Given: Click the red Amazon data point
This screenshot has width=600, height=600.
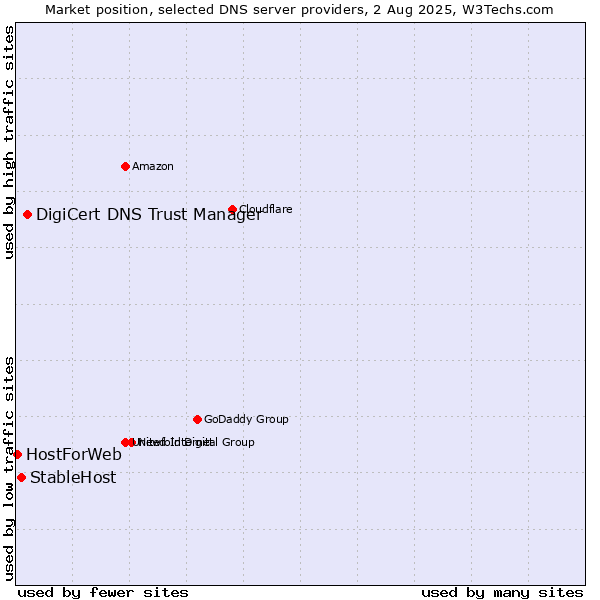Looking at the screenshot, I should 125,166.
